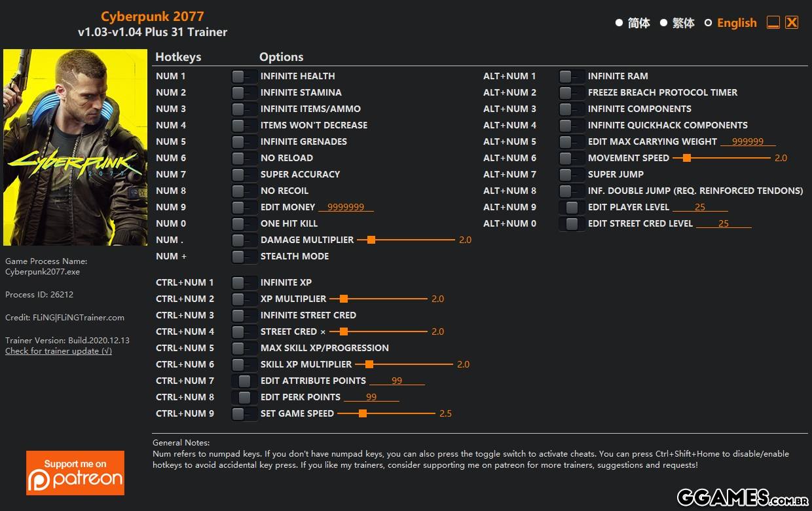This screenshot has height=511, width=812.
Task: Enable the No Reload cheat
Action: coord(244,159)
